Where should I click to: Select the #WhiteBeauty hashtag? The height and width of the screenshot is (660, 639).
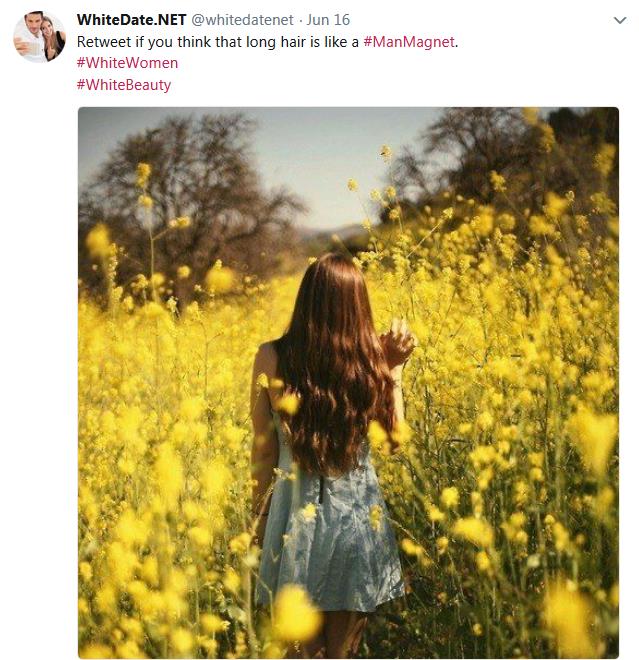coord(124,85)
